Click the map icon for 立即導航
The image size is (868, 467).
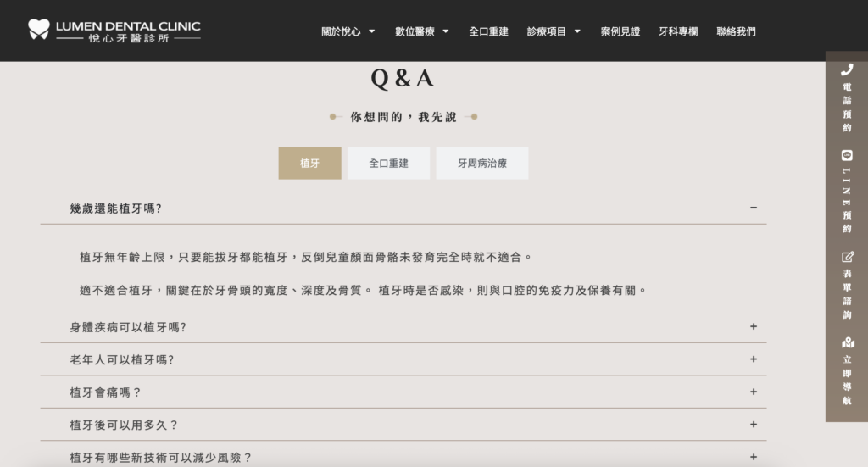(848, 342)
